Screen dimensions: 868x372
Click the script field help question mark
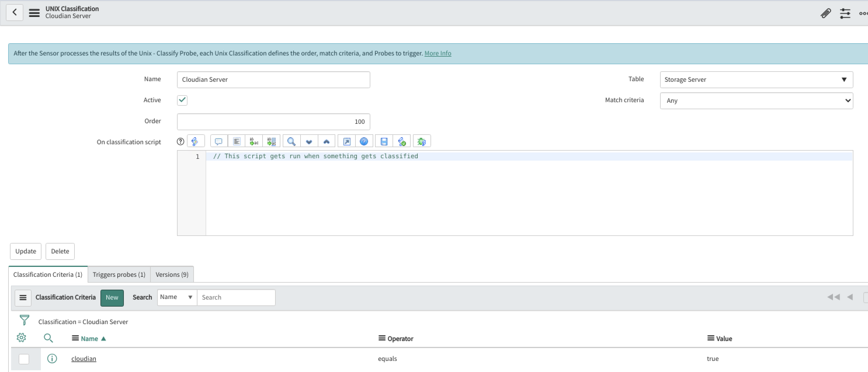180,142
